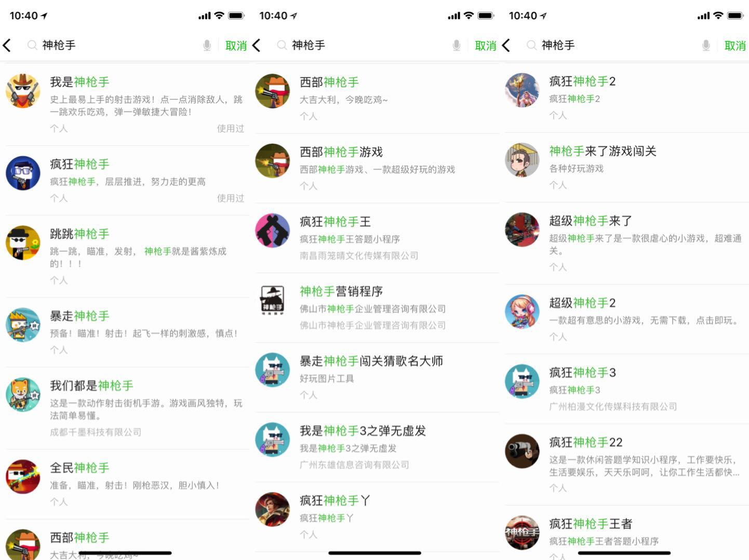Cancel search in the first screen (取消)

point(236,46)
